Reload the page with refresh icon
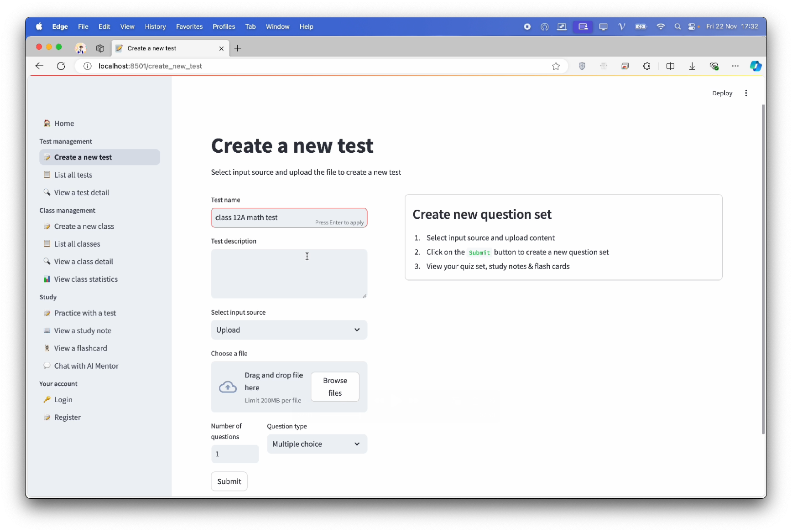Viewport: 792px width, 532px height. [61, 66]
